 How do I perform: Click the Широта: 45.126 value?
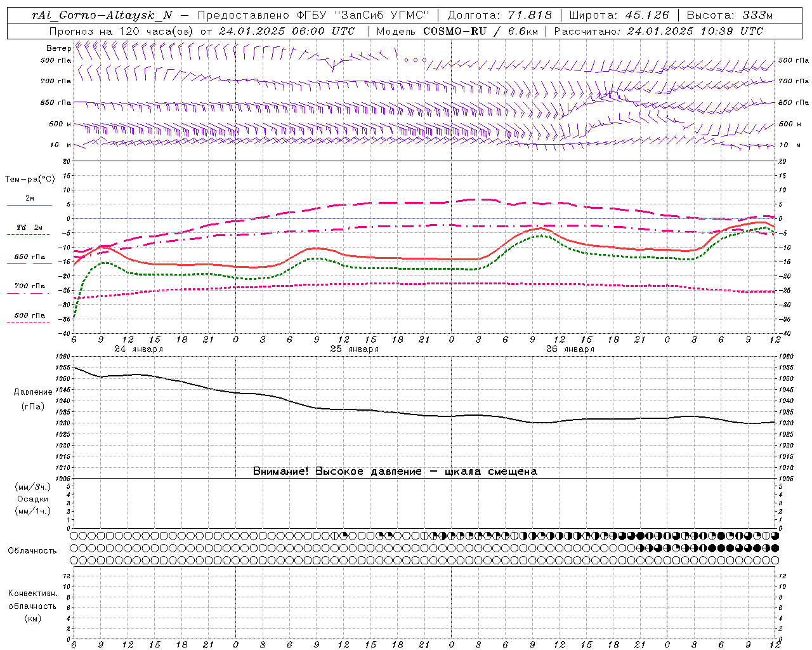pos(619,15)
